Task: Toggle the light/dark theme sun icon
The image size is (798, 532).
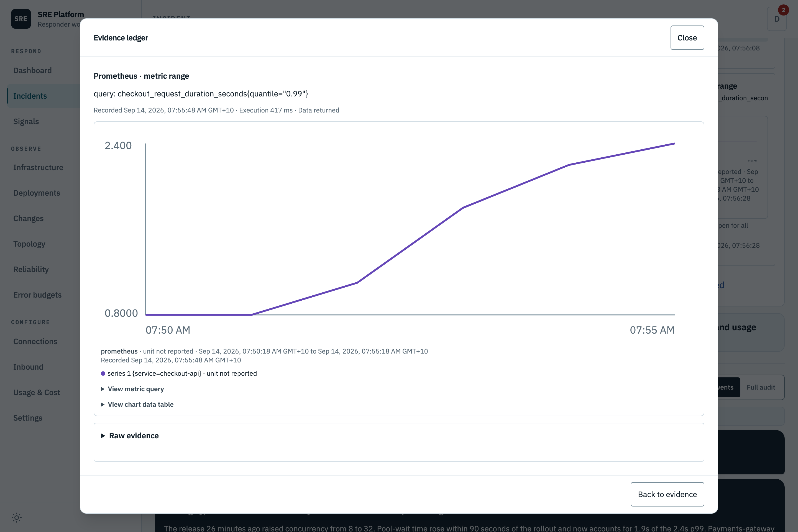Action: [17, 517]
